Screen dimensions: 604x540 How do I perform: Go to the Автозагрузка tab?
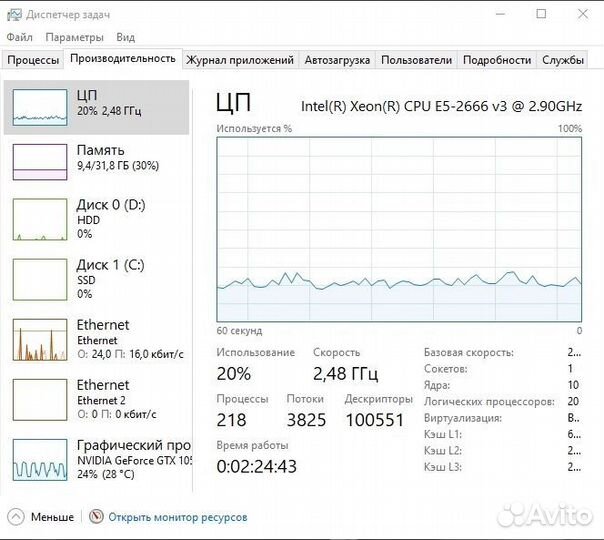[337, 60]
